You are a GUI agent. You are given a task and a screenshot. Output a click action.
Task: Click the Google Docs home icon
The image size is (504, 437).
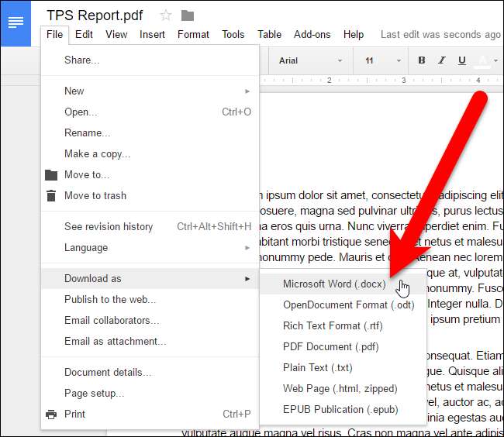pyautogui.click(x=16, y=22)
